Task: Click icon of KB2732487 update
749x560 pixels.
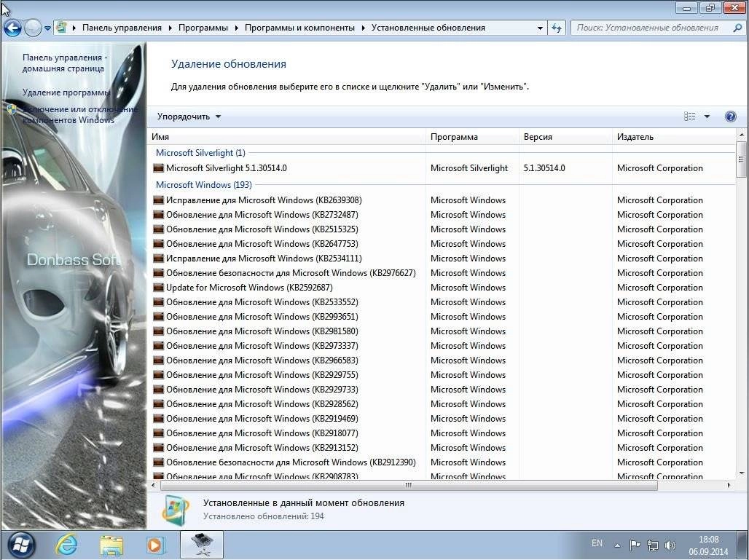Action: pos(158,215)
